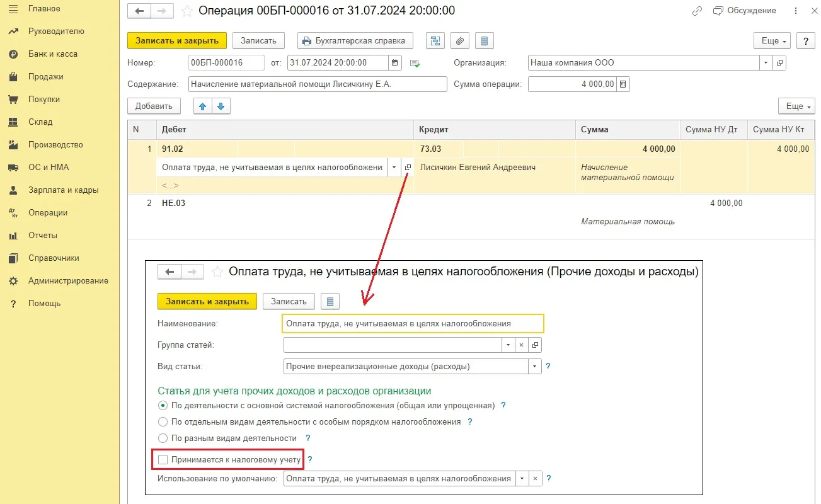Move row up with blue up arrow
This screenshot has width=821, height=504.
202,106
